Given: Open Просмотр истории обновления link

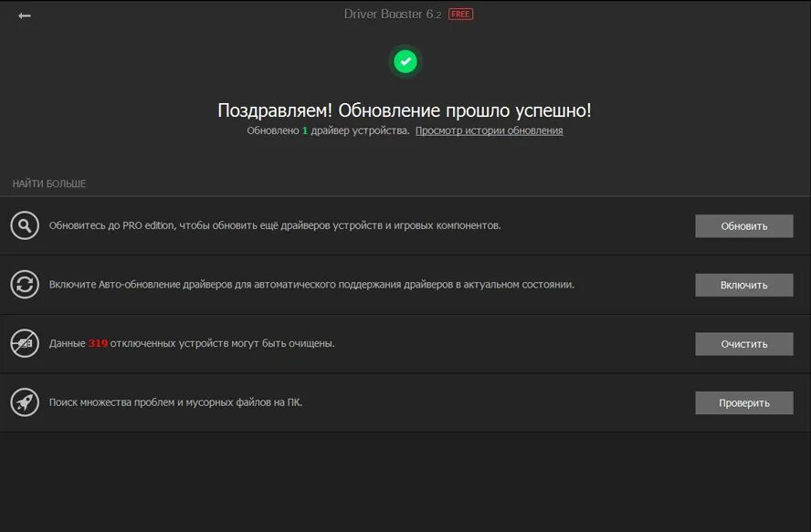Looking at the screenshot, I should point(489,130).
